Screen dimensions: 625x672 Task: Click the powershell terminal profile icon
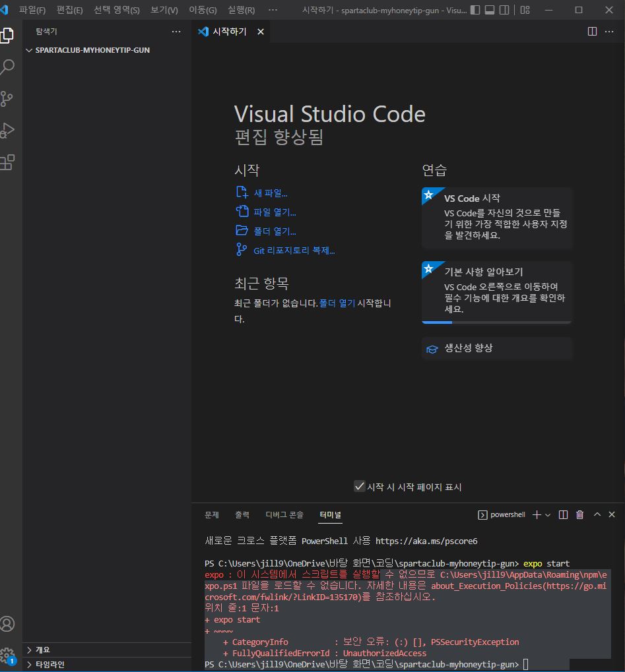482,514
